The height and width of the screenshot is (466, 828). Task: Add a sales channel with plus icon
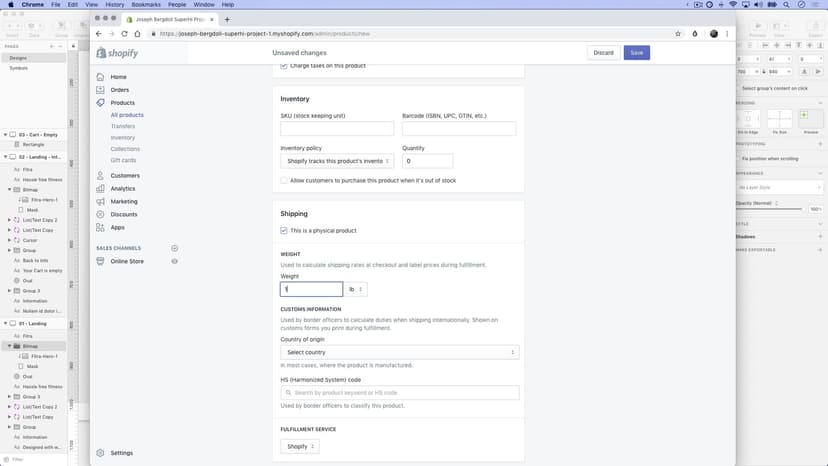click(x=175, y=248)
